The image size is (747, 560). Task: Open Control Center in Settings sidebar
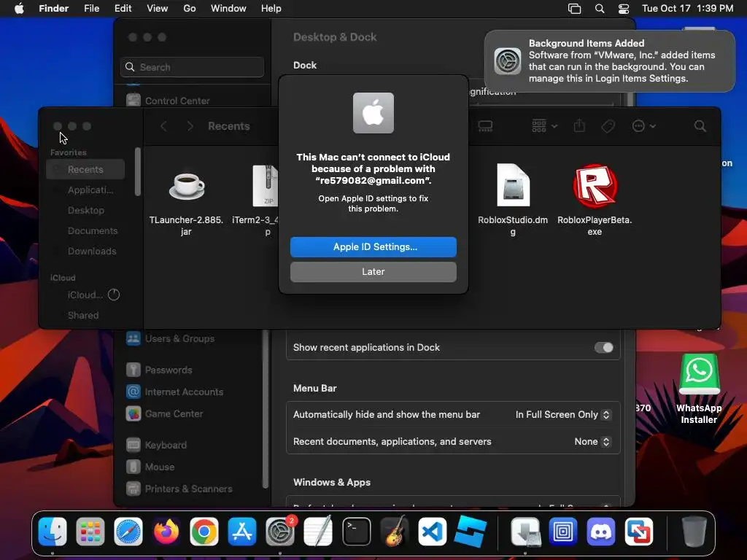click(168, 101)
